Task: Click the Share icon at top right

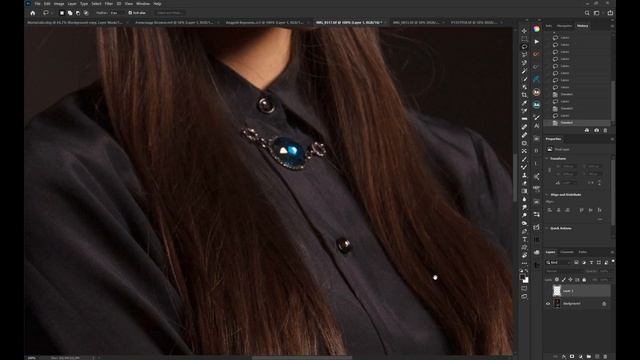Action: coord(610,13)
